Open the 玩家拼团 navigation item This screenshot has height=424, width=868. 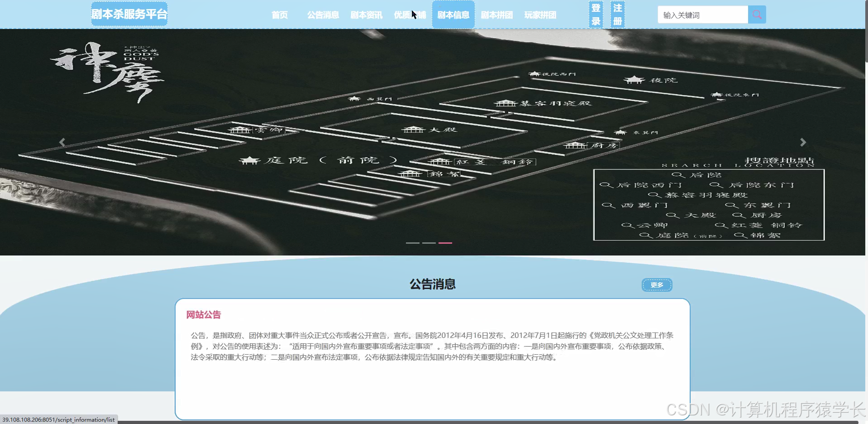point(540,15)
